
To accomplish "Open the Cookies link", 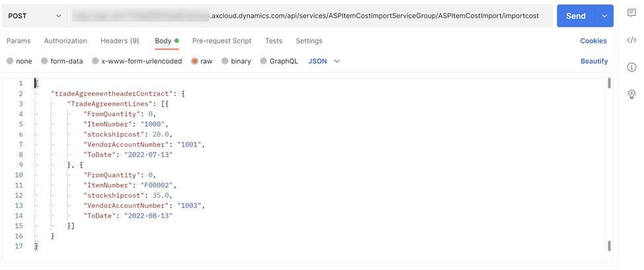I will pyautogui.click(x=593, y=41).
